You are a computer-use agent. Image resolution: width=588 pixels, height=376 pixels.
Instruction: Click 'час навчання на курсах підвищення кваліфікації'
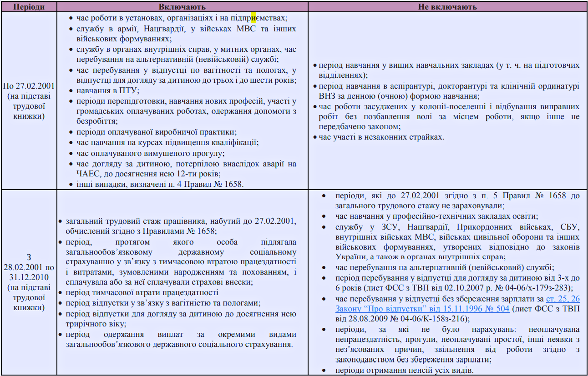[x=167, y=142]
